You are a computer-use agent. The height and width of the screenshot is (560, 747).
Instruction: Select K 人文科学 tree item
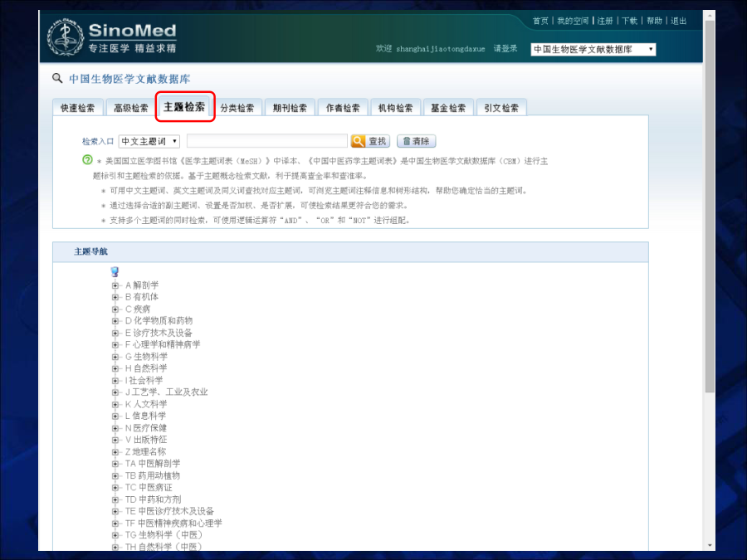[x=146, y=404]
